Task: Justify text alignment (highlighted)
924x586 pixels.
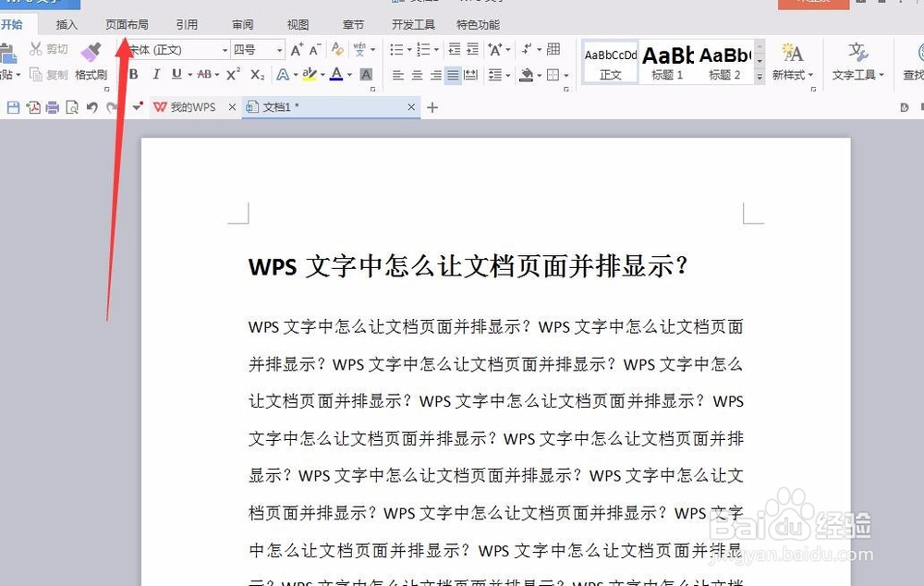Action: (453, 76)
